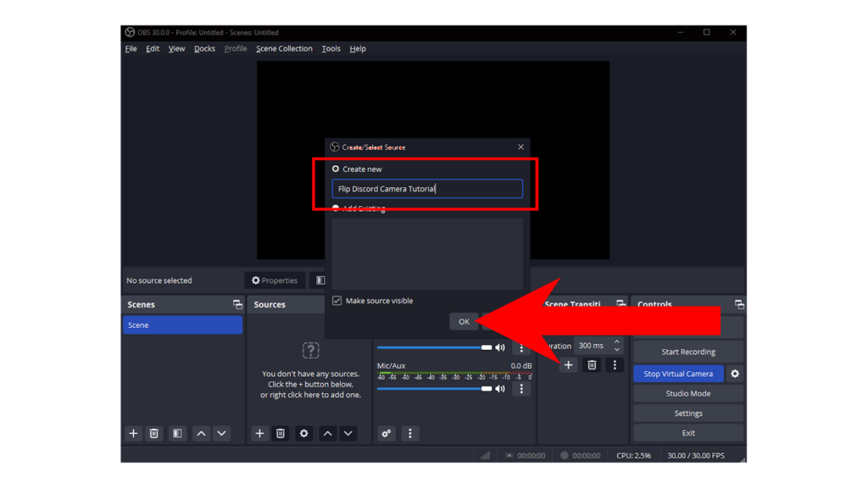Toggle the Make source visible checkbox

click(x=337, y=301)
